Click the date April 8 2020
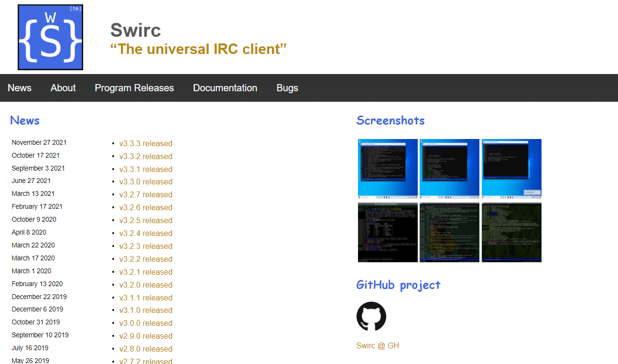The height and width of the screenshot is (364, 618). pyautogui.click(x=29, y=232)
